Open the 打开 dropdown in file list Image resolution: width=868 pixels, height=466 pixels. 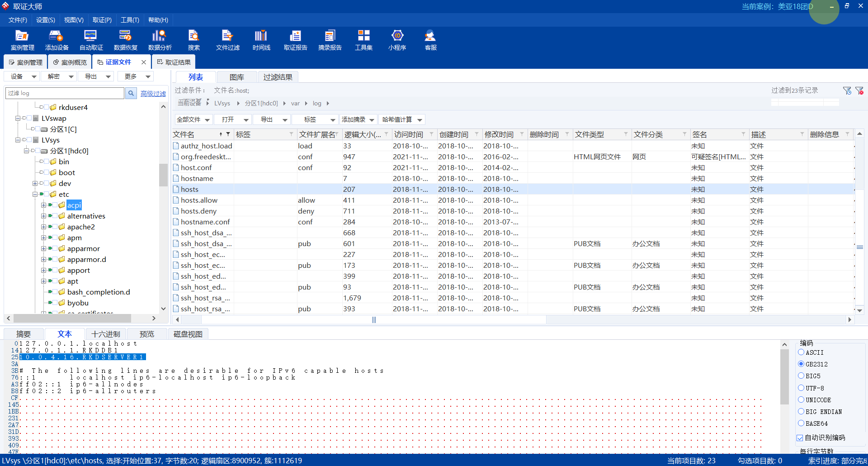pos(233,119)
